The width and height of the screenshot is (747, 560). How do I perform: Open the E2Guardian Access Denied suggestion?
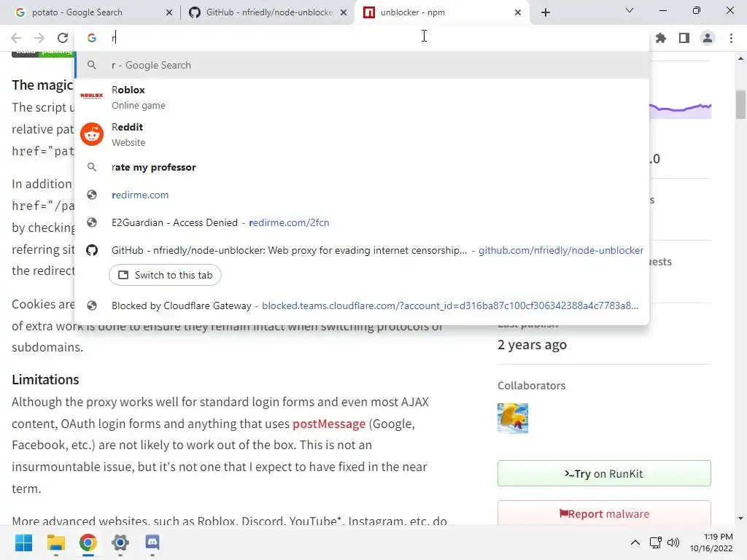click(362, 222)
